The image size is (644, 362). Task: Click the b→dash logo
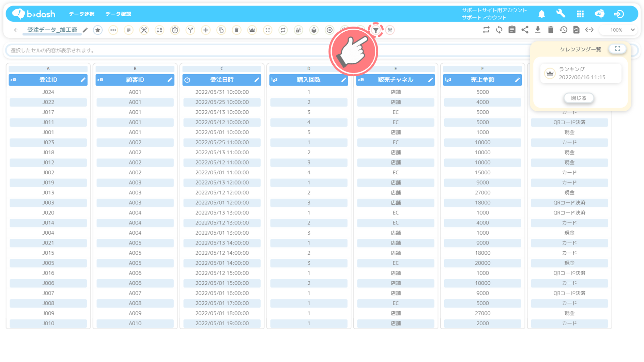[33, 14]
